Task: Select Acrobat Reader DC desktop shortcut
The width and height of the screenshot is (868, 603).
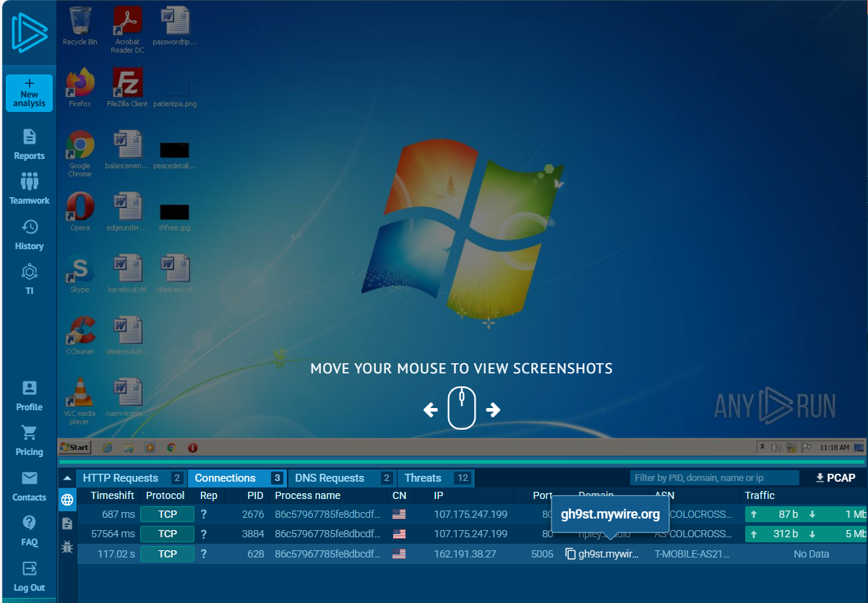Action: (x=127, y=30)
